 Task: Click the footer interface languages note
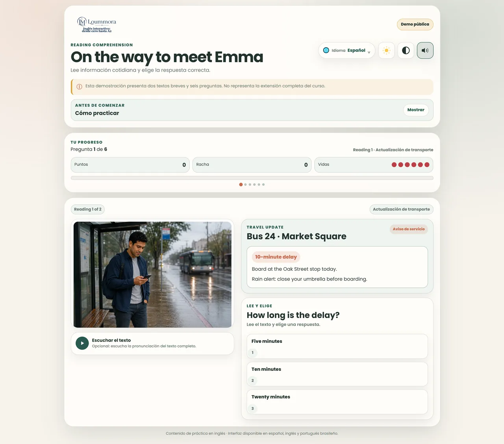point(252,433)
